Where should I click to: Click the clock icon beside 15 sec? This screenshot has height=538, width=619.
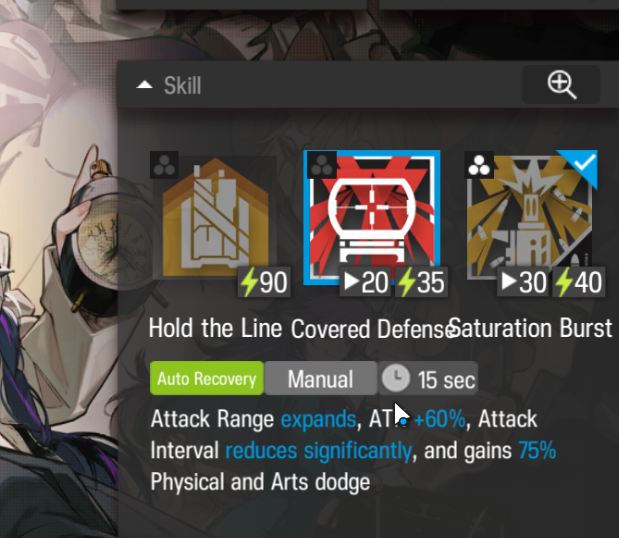click(x=396, y=378)
